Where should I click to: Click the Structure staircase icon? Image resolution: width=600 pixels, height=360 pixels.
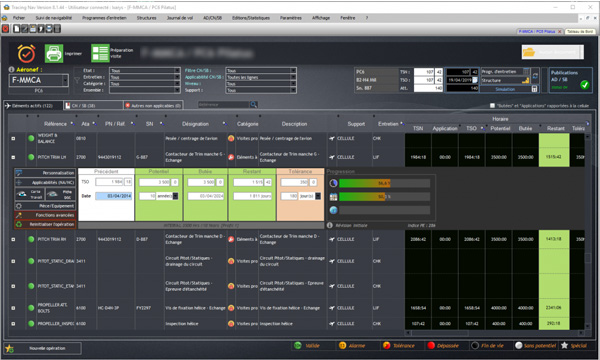525,80
